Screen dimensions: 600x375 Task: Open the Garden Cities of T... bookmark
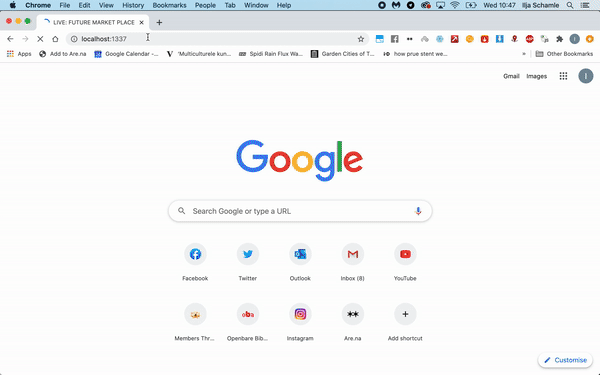click(342, 54)
